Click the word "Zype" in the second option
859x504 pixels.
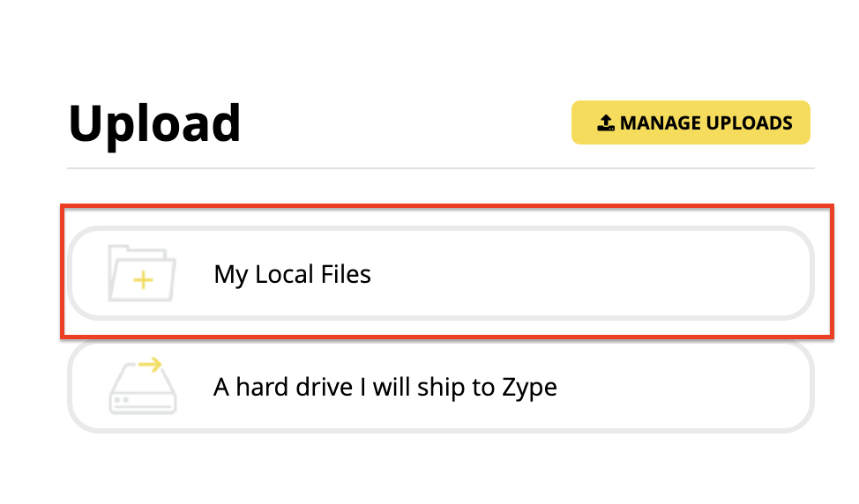(x=529, y=389)
